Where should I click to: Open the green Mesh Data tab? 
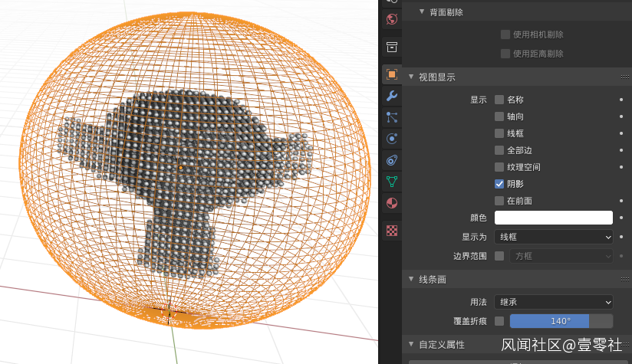392,182
